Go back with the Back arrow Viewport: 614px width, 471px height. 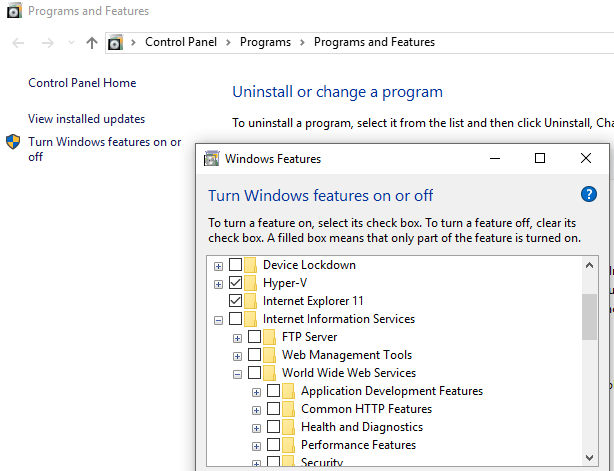(x=18, y=43)
